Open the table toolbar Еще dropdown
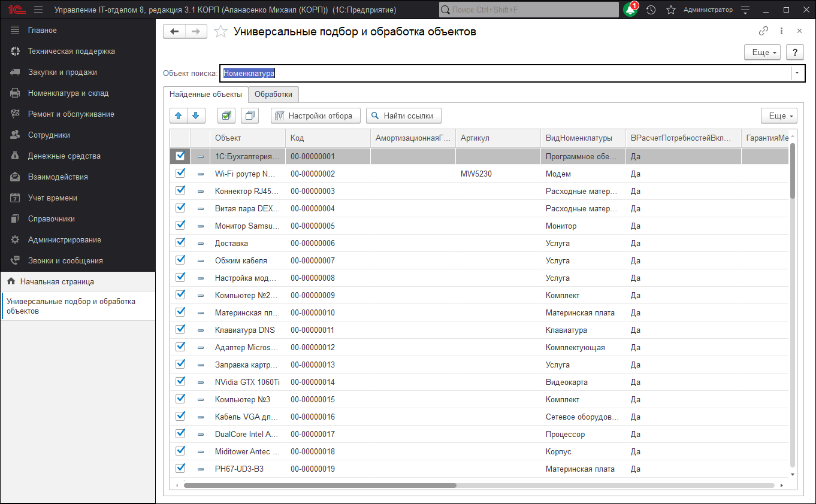This screenshot has height=504, width=816. [x=779, y=116]
